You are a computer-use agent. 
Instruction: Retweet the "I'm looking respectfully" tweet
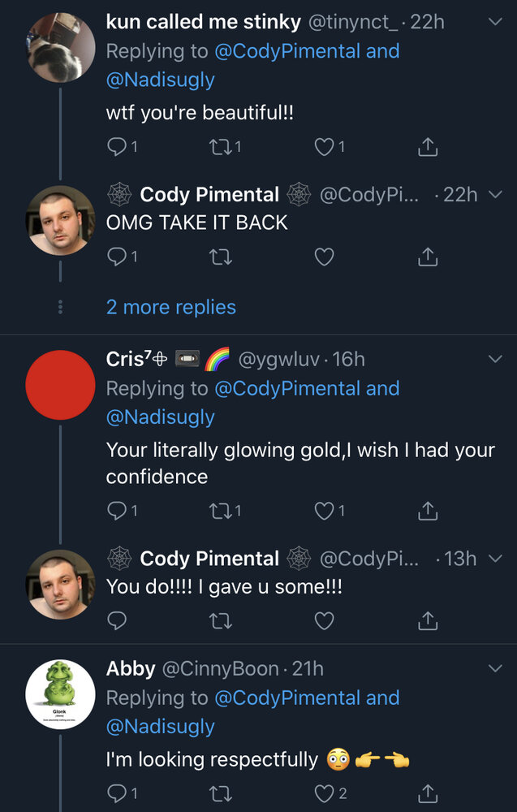pyautogui.click(x=221, y=793)
